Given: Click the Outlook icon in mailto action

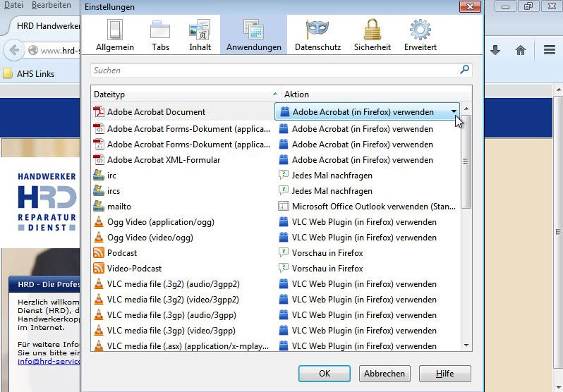Looking at the screenshot, I should click(x=284, y=206).
